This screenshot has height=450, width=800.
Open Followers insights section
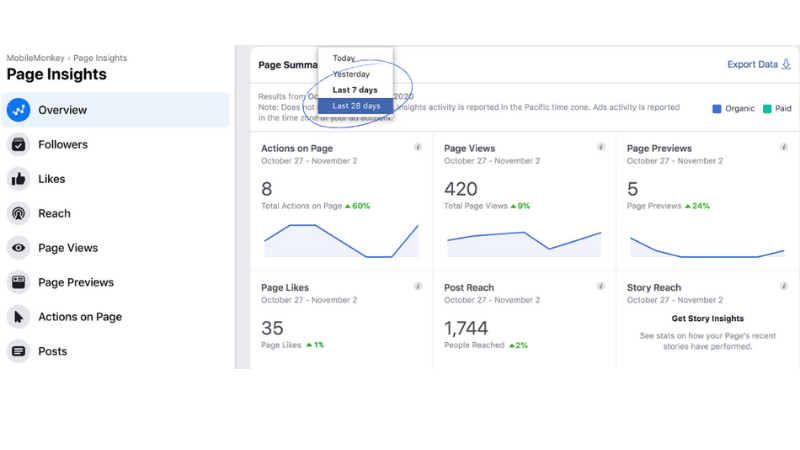115,144
